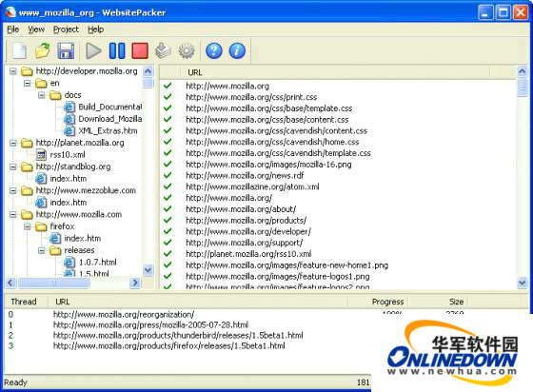Select thread 1 press/mozilla-2005-07-28.html row
Viewport: 533px width, 392px height.
150,324
